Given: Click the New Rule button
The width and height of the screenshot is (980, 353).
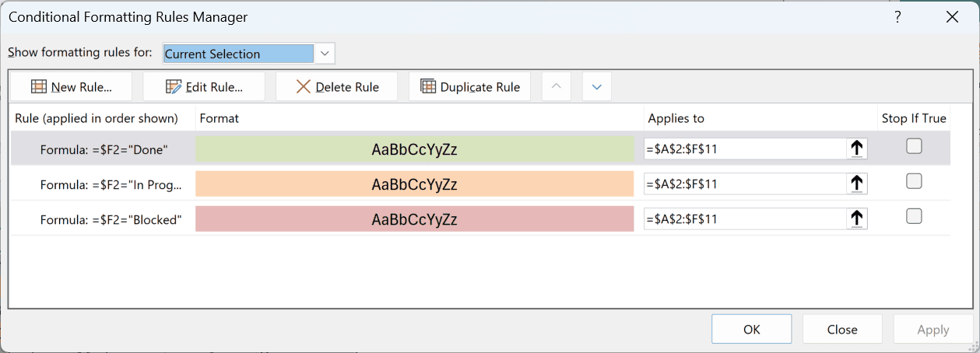Looking at the screenshot, I should pyautogui.click(x=72, y=87).
